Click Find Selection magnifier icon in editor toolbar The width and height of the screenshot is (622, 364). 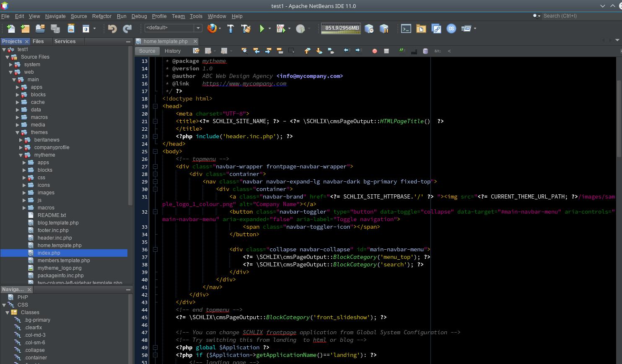(244, 51)
